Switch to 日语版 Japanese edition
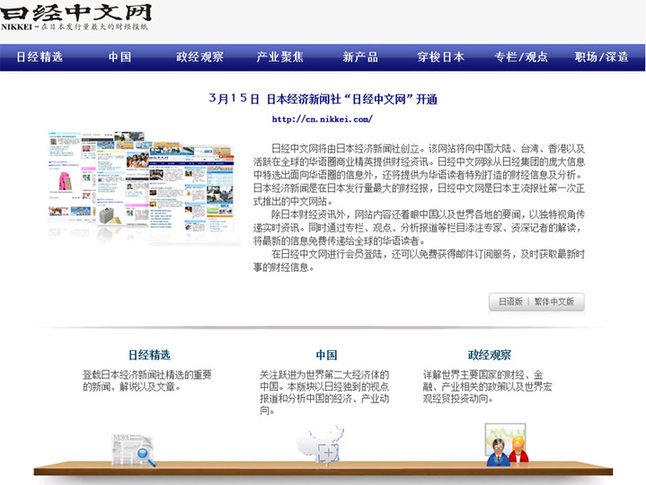 click(x=510, y=302)
